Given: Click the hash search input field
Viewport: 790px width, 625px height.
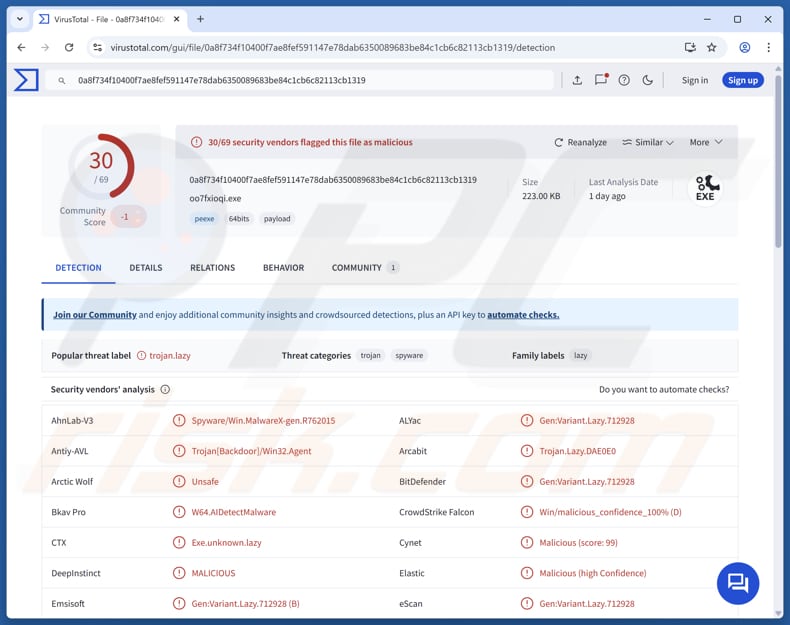Looking at the screenshot, I should [x=300, y=80].
